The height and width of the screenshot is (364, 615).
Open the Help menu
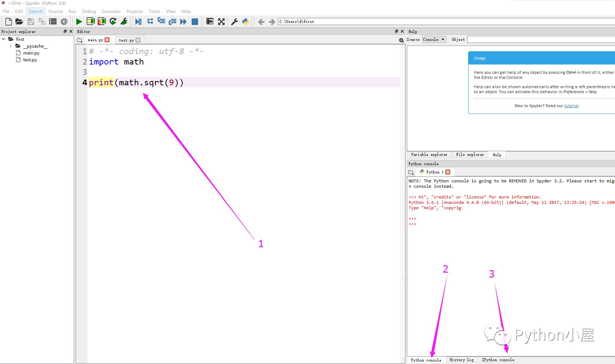[186, 11]
